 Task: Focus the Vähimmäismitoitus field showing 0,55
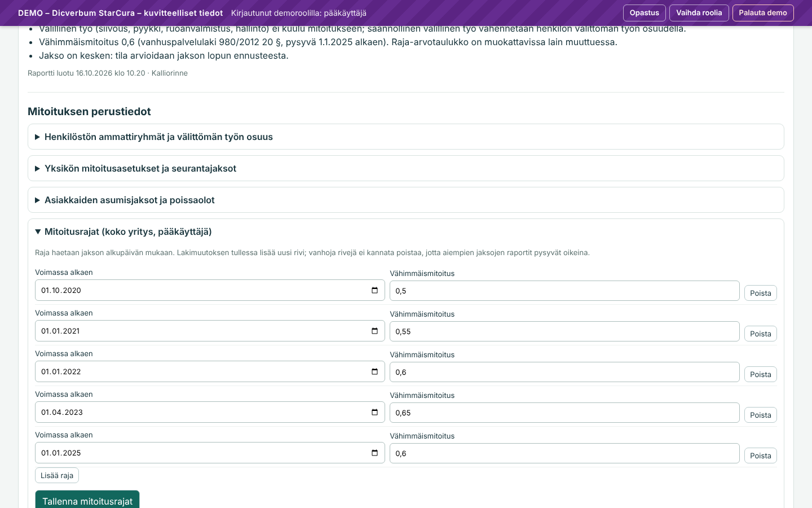click(x=564, y=331)
